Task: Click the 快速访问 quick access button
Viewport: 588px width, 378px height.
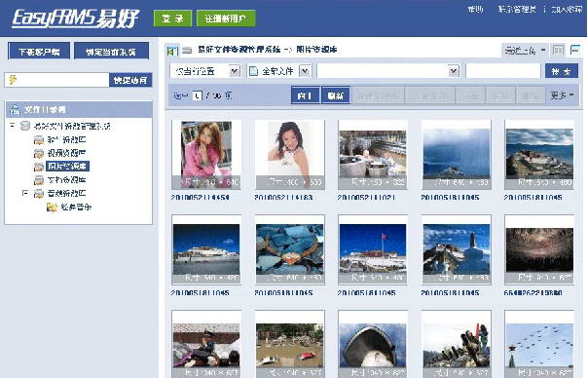Action: [x=130, y=80]
